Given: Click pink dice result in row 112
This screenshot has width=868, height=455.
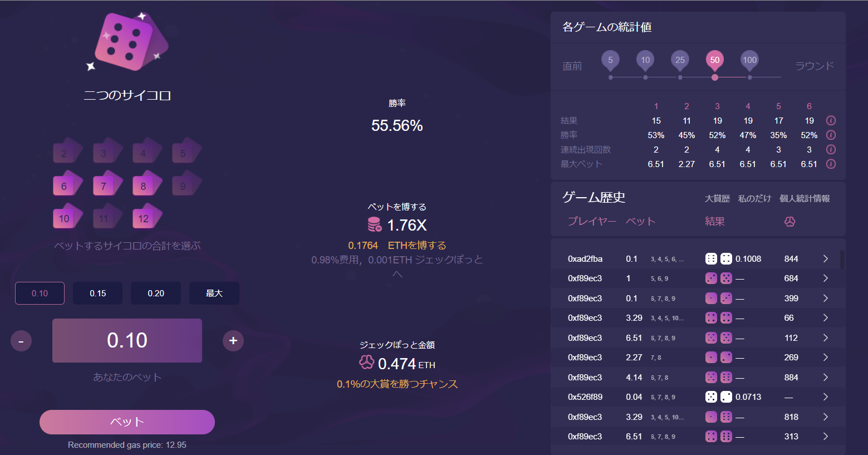Looking at the screenshot, I should tap(719, 337).
